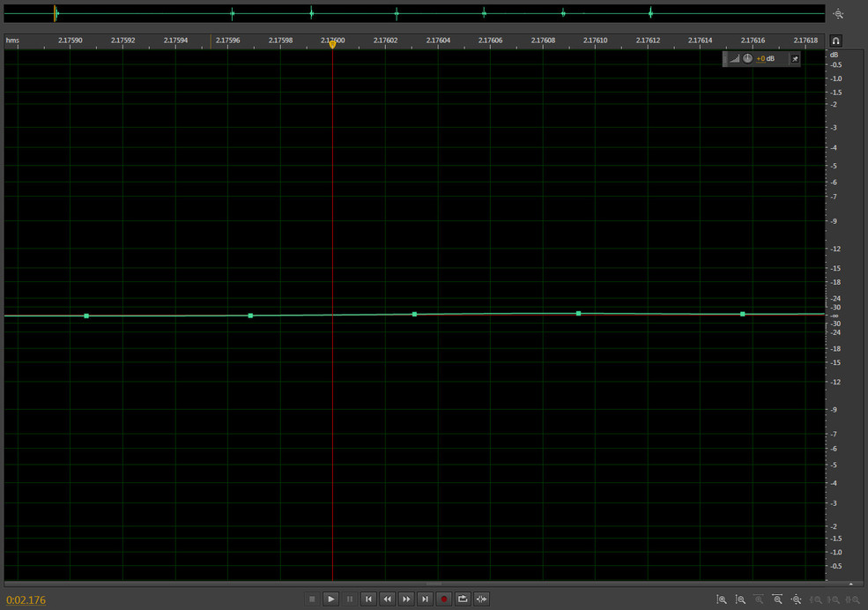
Task: Click the HUD amplitude adjust knob
Action: pyautogui.click(x=747, y=59)
